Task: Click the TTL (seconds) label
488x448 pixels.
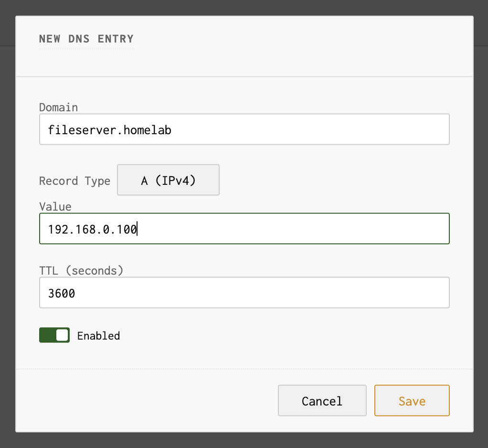Action: (81, 270)
